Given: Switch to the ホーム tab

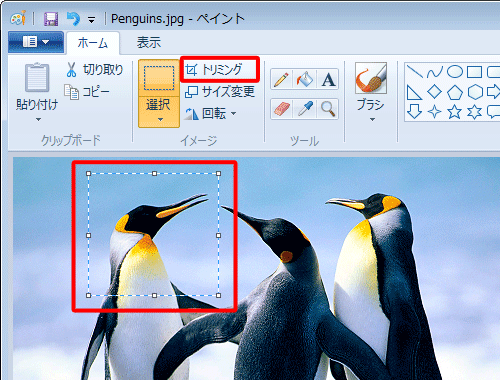Looking at the screenshot, I should click(93, 43).
